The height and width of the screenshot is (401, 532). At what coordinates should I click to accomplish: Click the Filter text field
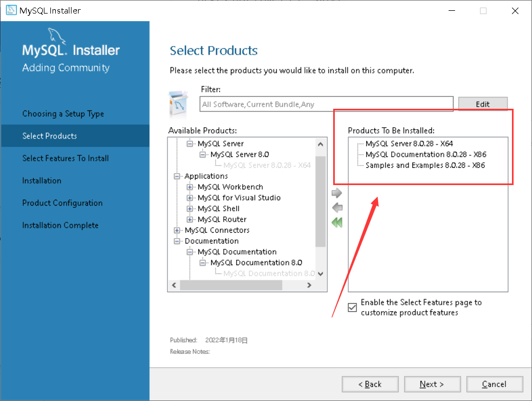pos(326,104)
